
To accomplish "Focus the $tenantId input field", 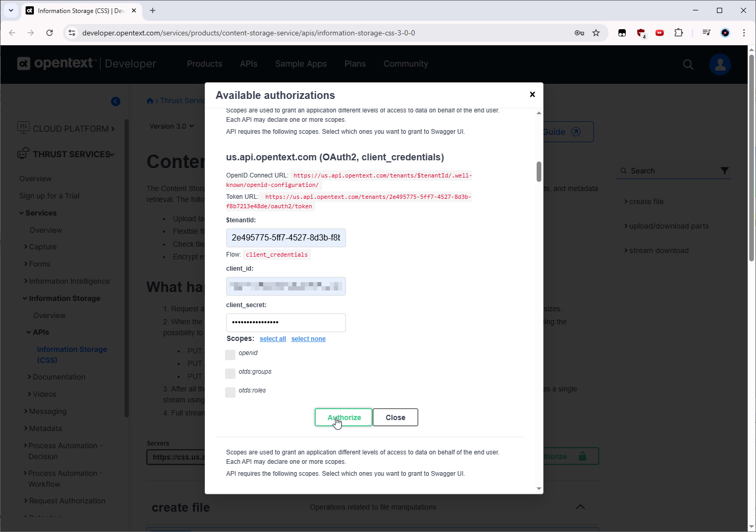I will click(286, 238).
